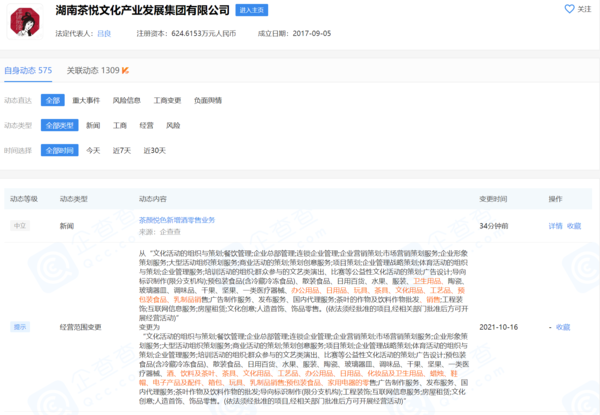Image resolution: width=600 pixels, height=415 pixels.
Task: Click establishment date 2017-09-05
Action: click(312, 34)
